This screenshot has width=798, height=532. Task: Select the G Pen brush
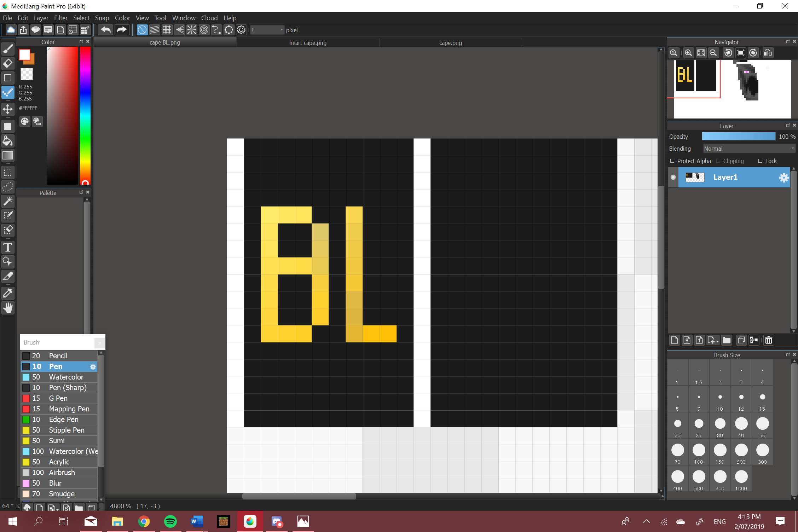pyautogui.click(x=59, y=398)
